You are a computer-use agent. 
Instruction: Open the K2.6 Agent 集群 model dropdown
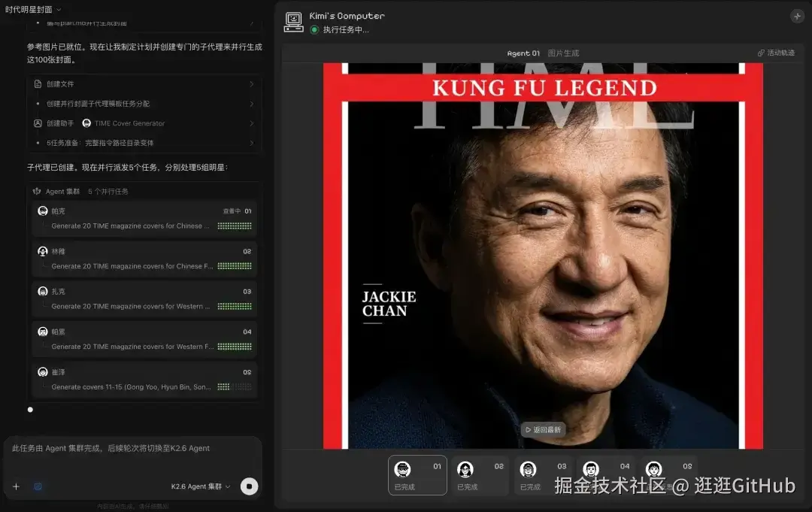point(201,486)
